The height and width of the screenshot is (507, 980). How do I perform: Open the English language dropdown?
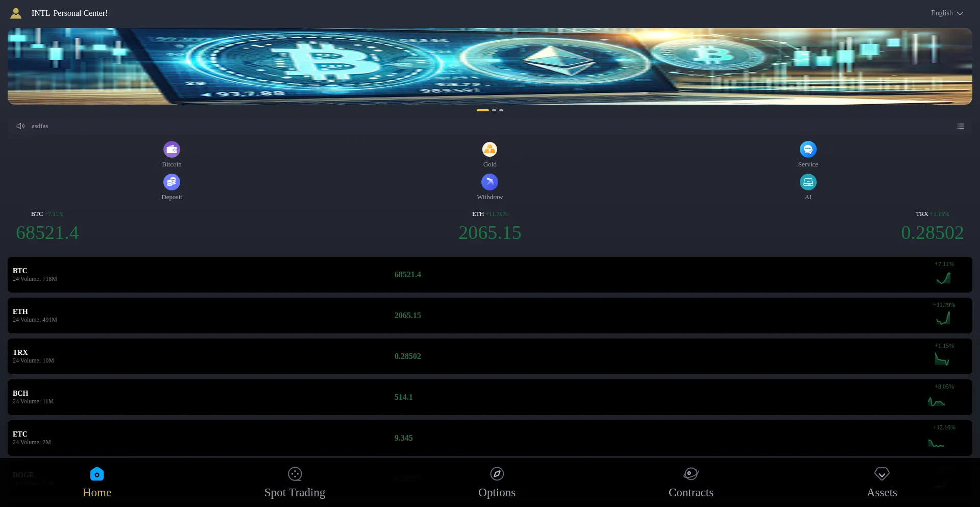(x=947, y=13)
